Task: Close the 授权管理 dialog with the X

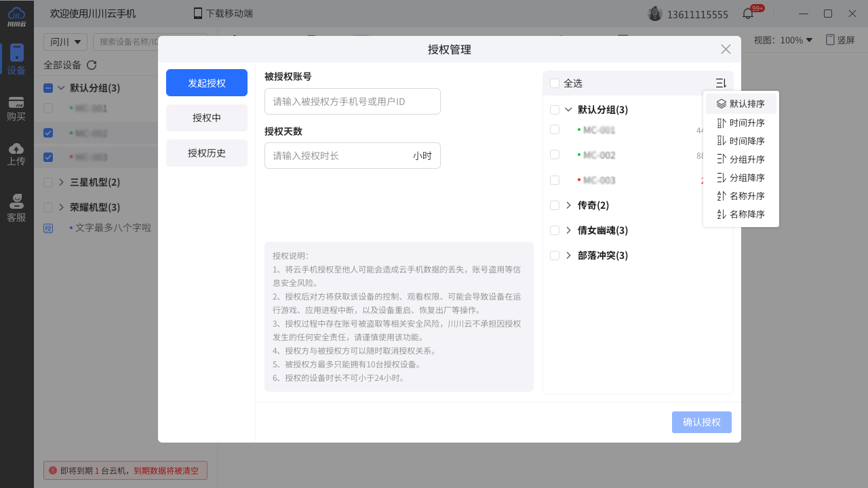Action: point(726,49)
